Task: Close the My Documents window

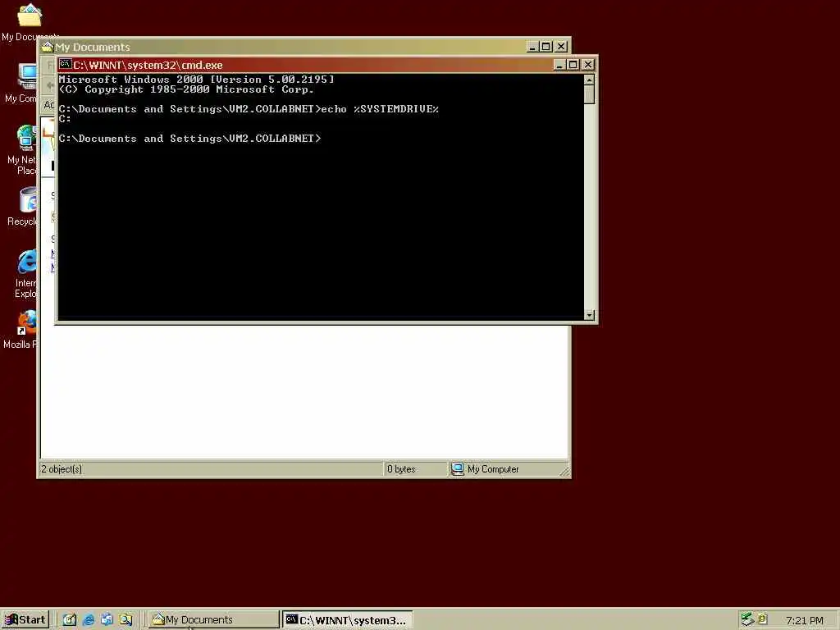Action: pyautogui.click(x=561, y=47)
